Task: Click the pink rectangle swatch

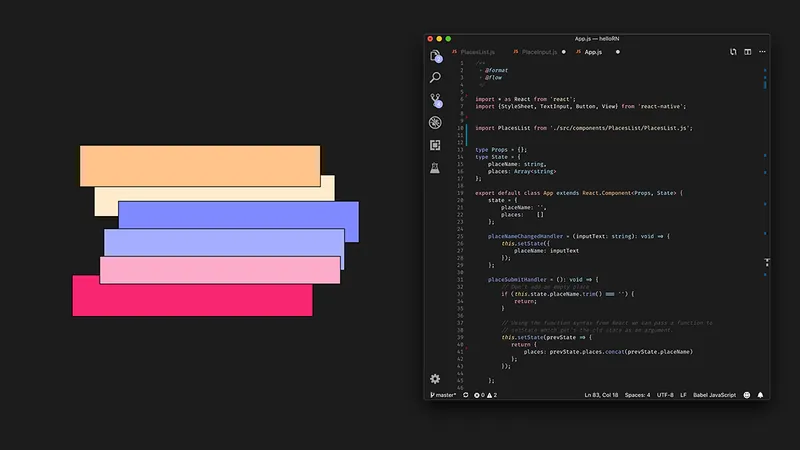Action: click(220, 270)
